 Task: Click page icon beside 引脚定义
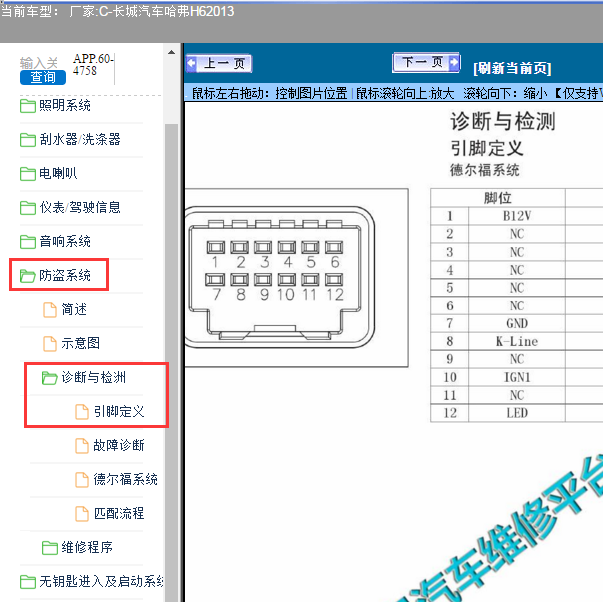(x=82, y=412)
